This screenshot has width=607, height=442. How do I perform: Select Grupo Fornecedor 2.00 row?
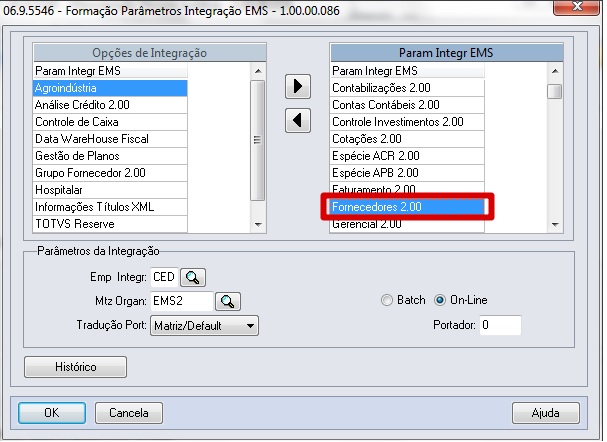(110, 173)
